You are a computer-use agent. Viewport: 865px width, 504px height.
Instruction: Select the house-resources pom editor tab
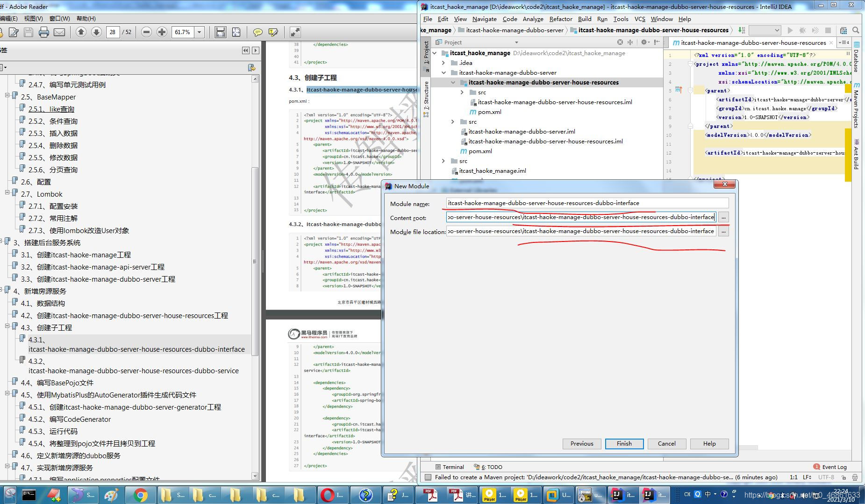pyautogui.click(x=753, y=43)
